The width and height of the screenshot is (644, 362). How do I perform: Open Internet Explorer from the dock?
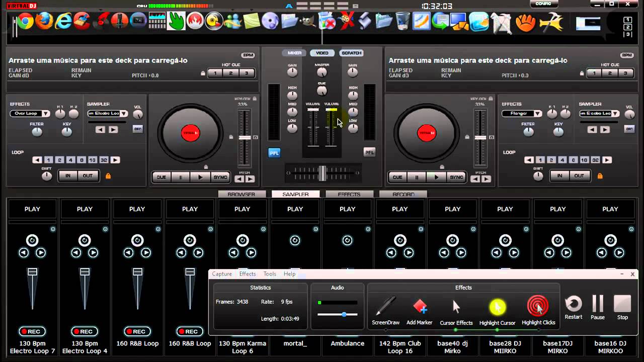tap(64, 21)
